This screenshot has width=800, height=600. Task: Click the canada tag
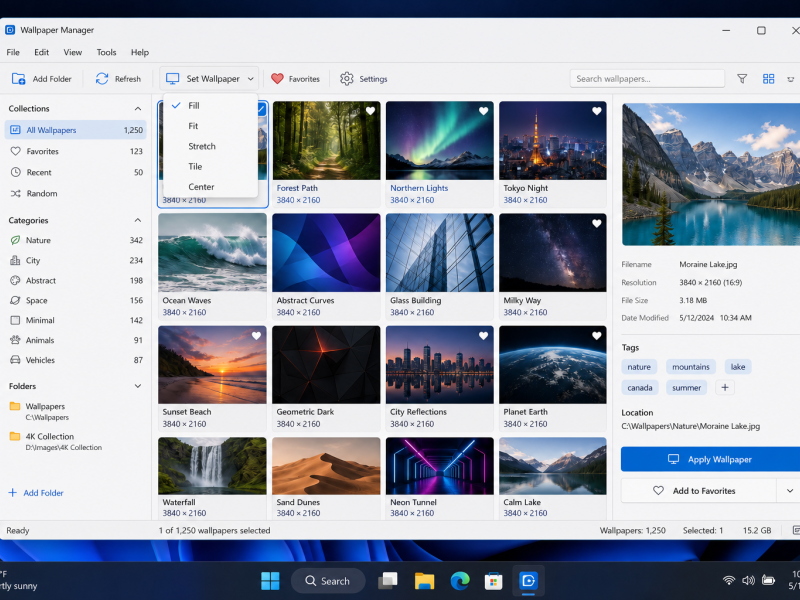pyautogui.click(x=640, y=388)
